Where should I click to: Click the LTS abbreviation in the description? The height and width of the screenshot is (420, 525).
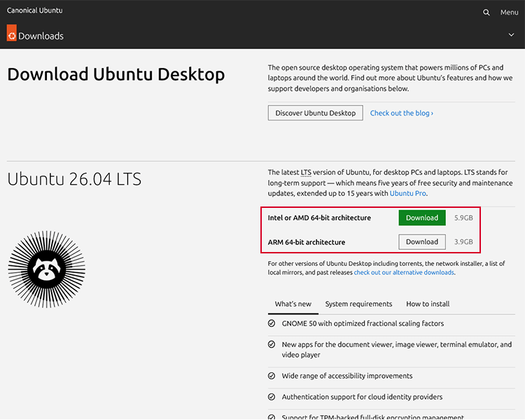[x=306, y=172]
